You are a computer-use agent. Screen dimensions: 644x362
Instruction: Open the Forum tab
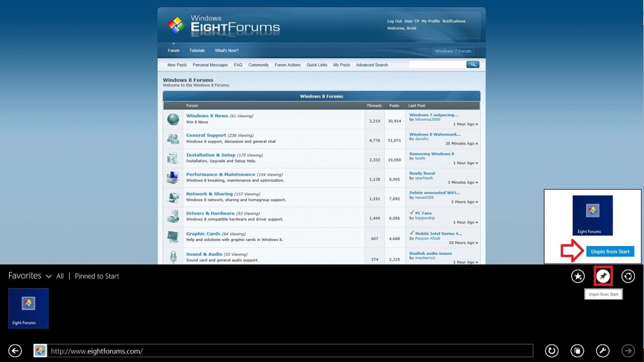174,51
